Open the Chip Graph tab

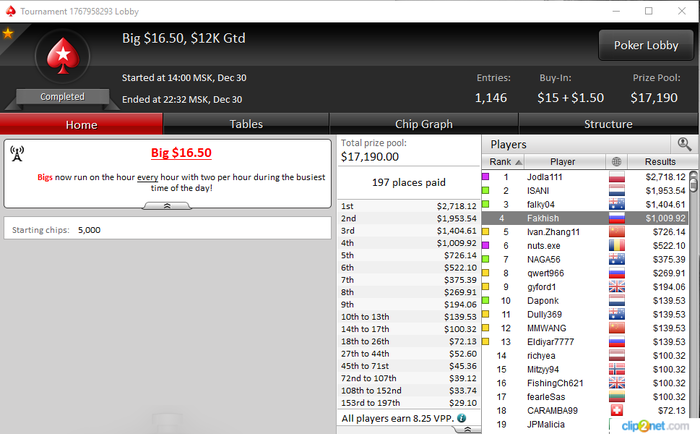[x=424, y=124]
